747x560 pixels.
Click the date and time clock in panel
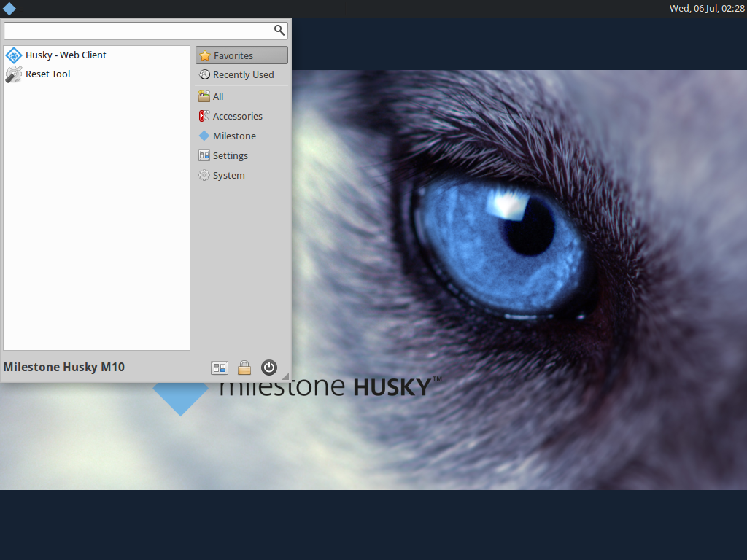click(707, 9)
